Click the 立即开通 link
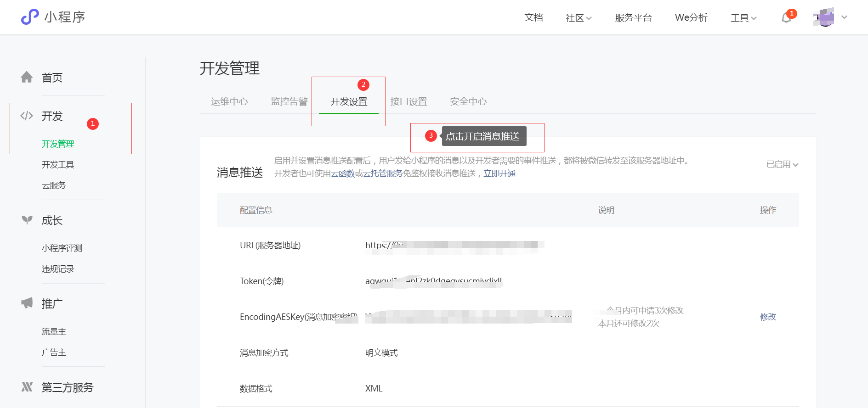Viewport: 868px width, 408px height. coord(499,173)
